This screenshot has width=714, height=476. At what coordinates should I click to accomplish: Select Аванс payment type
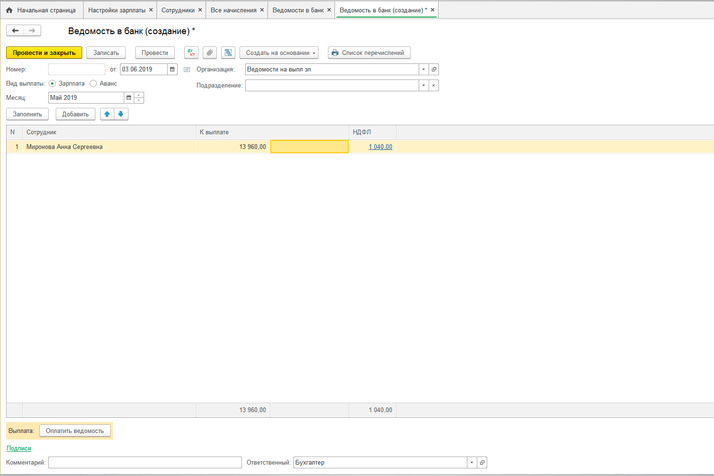94,84
